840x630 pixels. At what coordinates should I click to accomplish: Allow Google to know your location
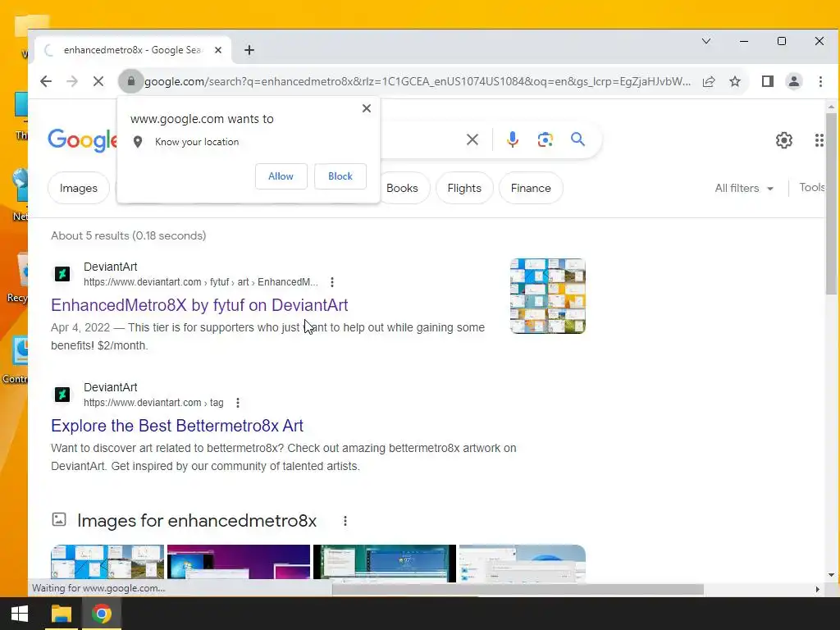tap(281, 176)
